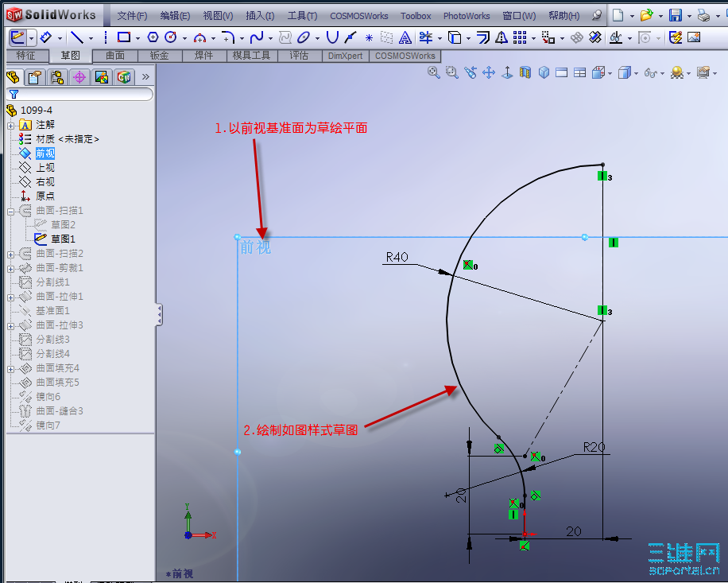The width and height of the screenshot is (728, 583).
Task: Click the Zoom to Area icon
Action: (x=451, y=72)
